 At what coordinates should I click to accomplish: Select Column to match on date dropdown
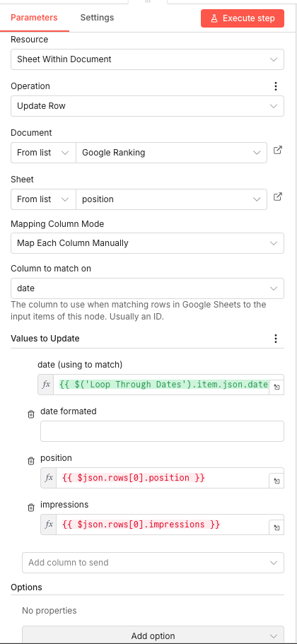click(147, 288)
